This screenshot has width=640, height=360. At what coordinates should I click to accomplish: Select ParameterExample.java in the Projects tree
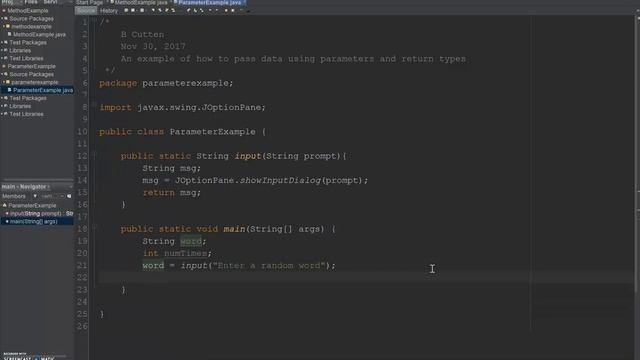point(43,90)
